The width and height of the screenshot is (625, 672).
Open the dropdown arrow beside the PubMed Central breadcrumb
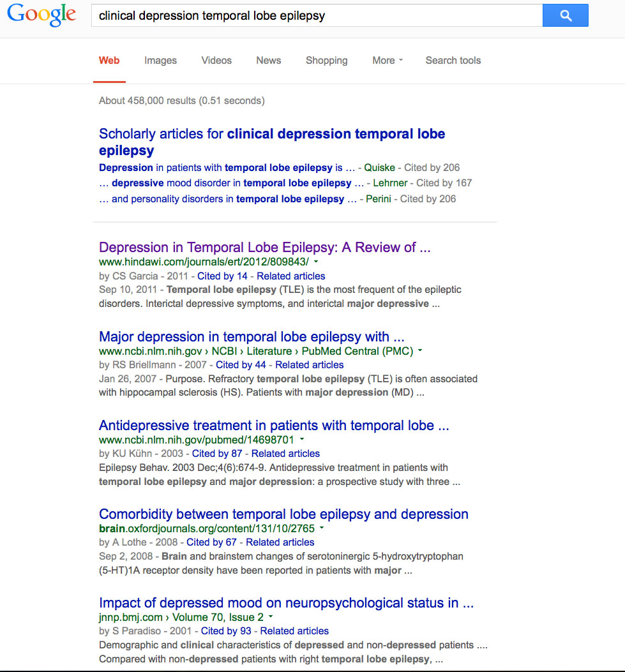(419, 350)
